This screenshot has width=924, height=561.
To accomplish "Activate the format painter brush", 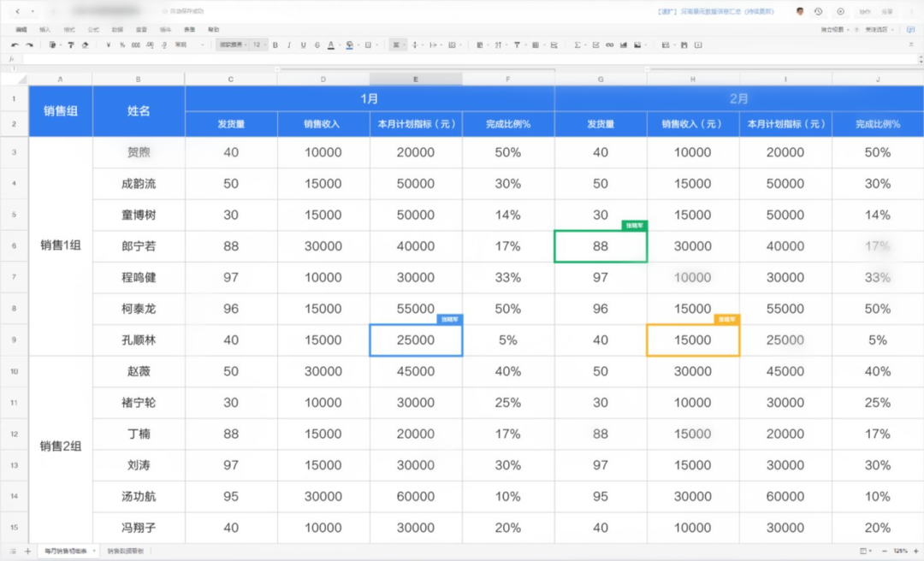I will 71,44.
